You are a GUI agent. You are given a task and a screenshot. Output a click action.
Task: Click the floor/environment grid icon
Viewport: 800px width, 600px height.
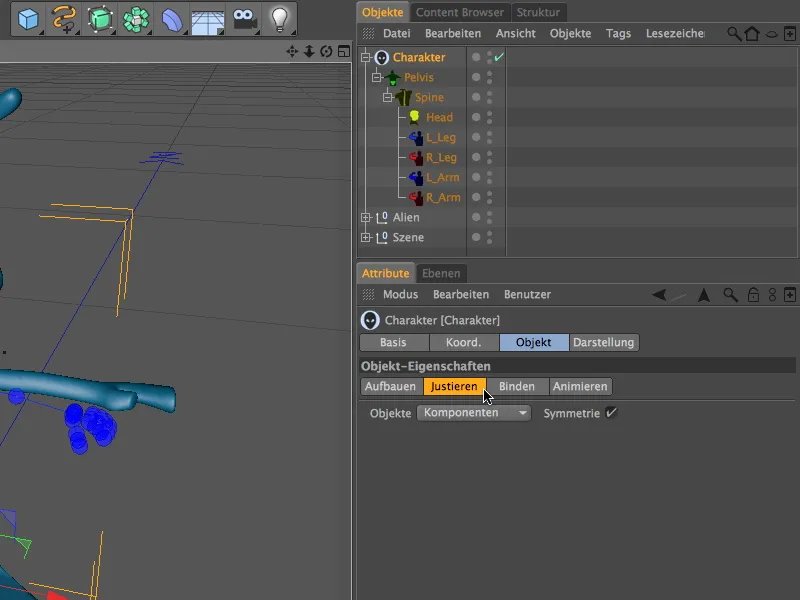click(207, 19)
